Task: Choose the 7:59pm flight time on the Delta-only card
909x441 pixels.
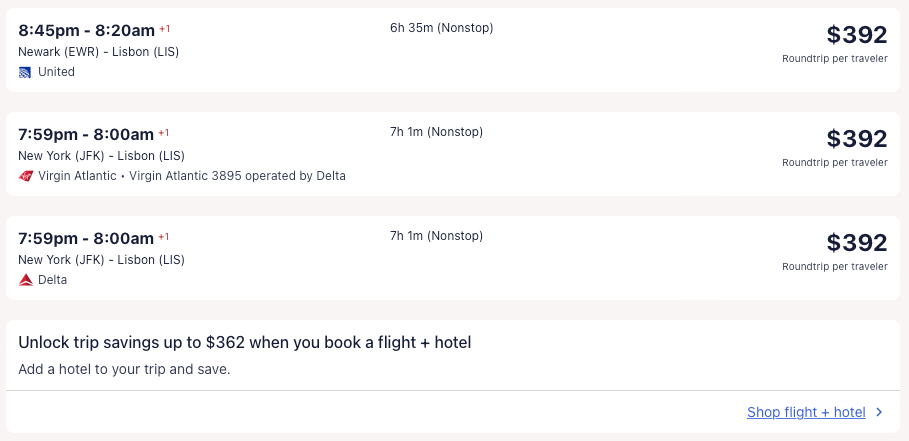Action: [86, 238]
